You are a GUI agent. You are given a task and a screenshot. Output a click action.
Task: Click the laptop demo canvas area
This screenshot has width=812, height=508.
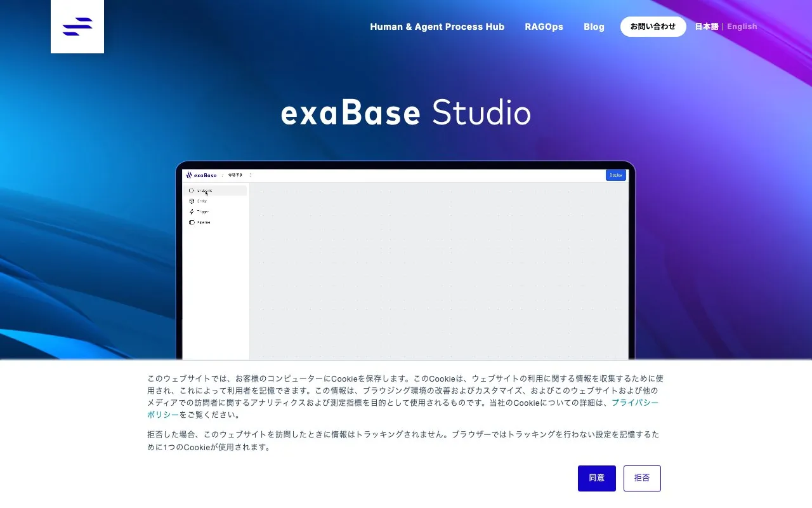pos(439,271)
